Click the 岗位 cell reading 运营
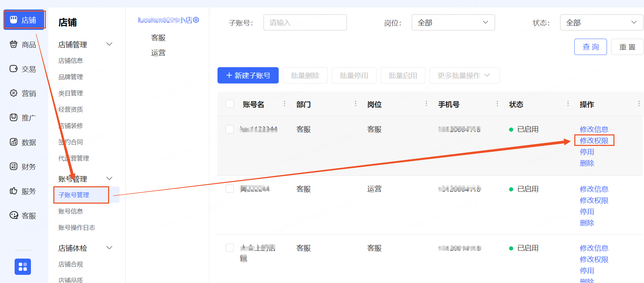Screen dimensions: 644x283 tap(375, 189)
